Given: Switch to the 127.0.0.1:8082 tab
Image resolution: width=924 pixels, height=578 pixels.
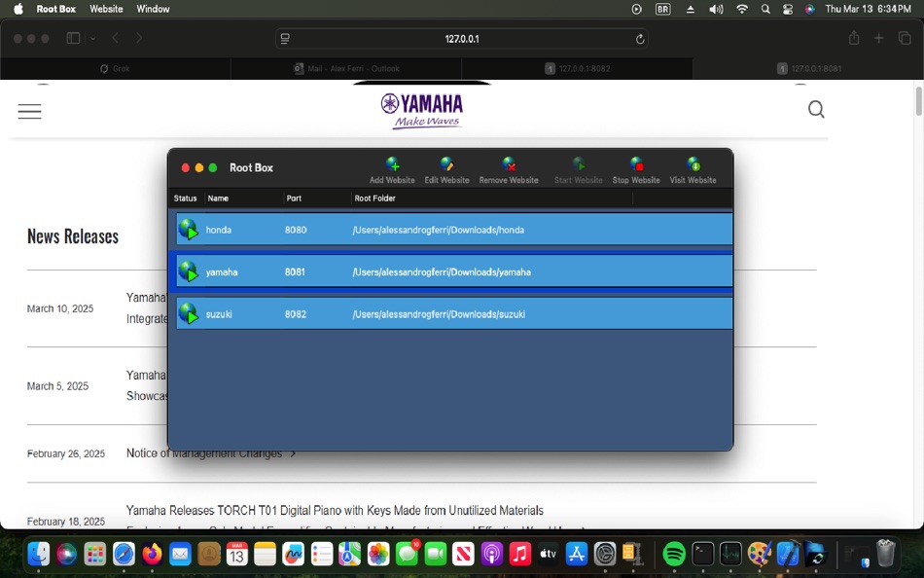Looking at the screenshot, I should (578, 68).
